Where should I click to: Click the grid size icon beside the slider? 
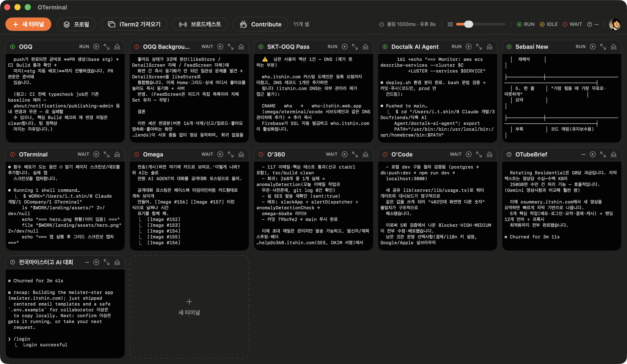click(x=450, y=24)
